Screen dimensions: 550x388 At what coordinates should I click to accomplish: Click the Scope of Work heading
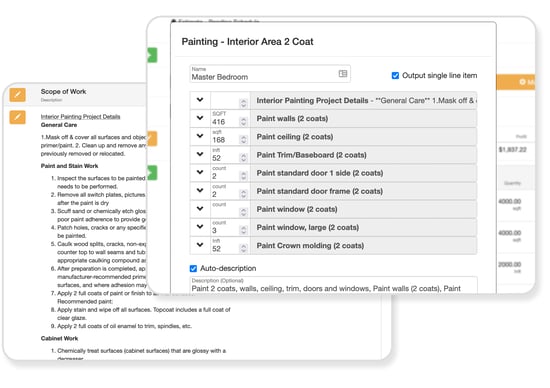coord(63,92)
